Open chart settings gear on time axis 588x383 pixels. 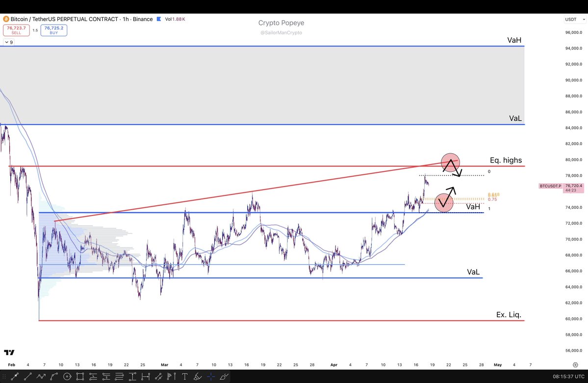pyautogui.click(x=575, y=365)
